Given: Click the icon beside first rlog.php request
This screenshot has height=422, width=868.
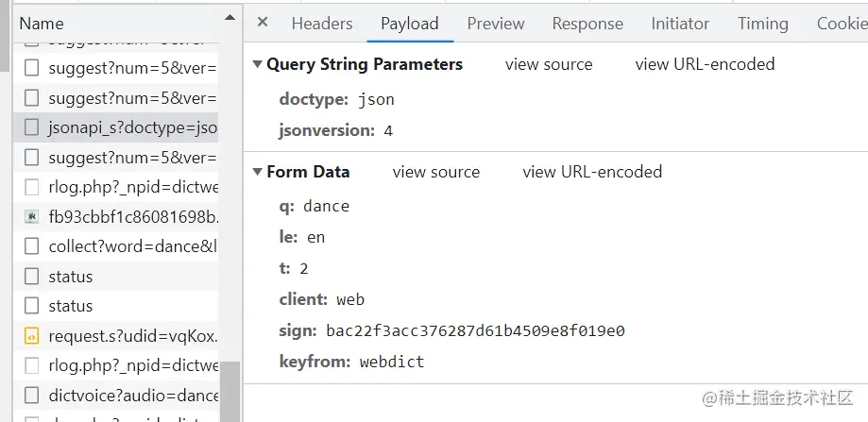Looking at the screenshot, I should [32, 187].
